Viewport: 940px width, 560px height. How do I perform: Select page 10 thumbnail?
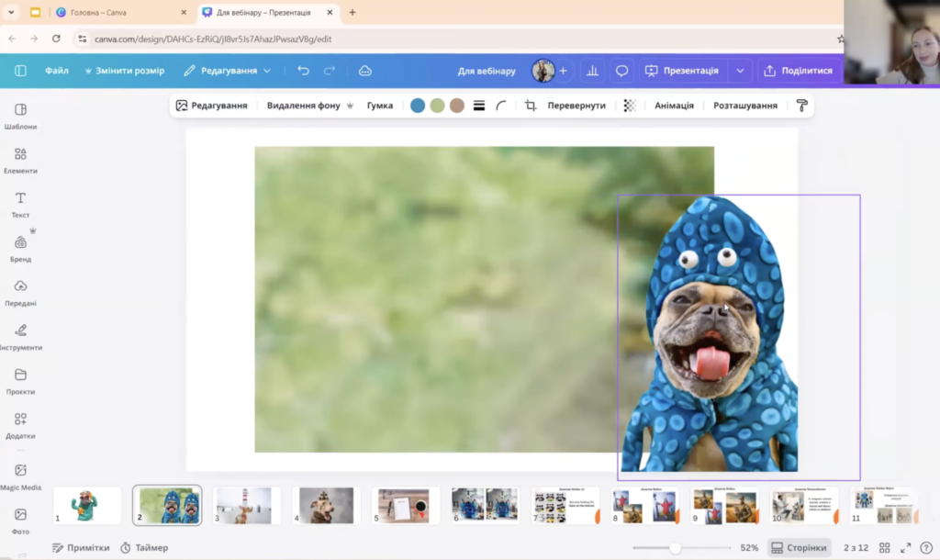pos(804,506)
